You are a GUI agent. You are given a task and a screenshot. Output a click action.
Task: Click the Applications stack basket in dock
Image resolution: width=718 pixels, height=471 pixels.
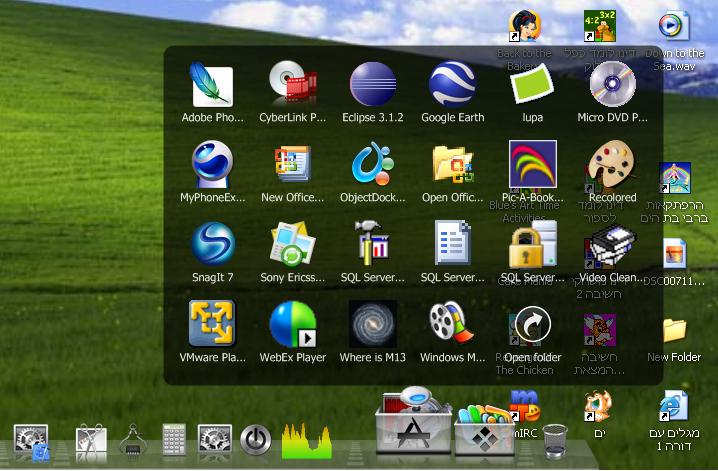(413, 420)
